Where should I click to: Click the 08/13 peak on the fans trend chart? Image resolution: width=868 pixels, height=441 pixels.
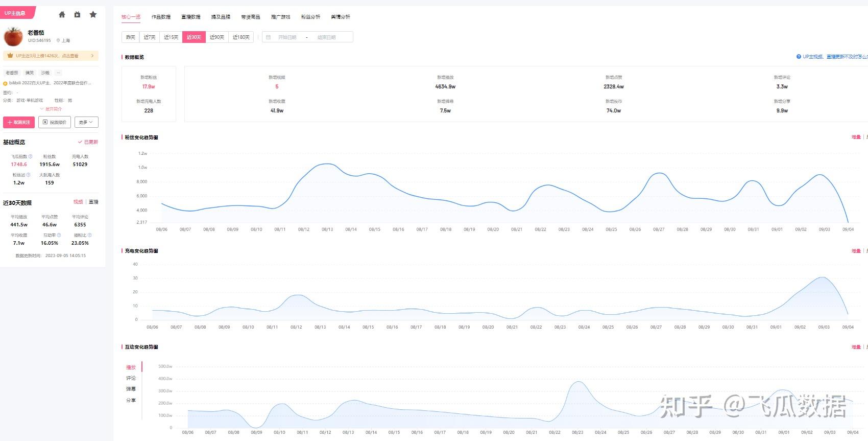327,164
